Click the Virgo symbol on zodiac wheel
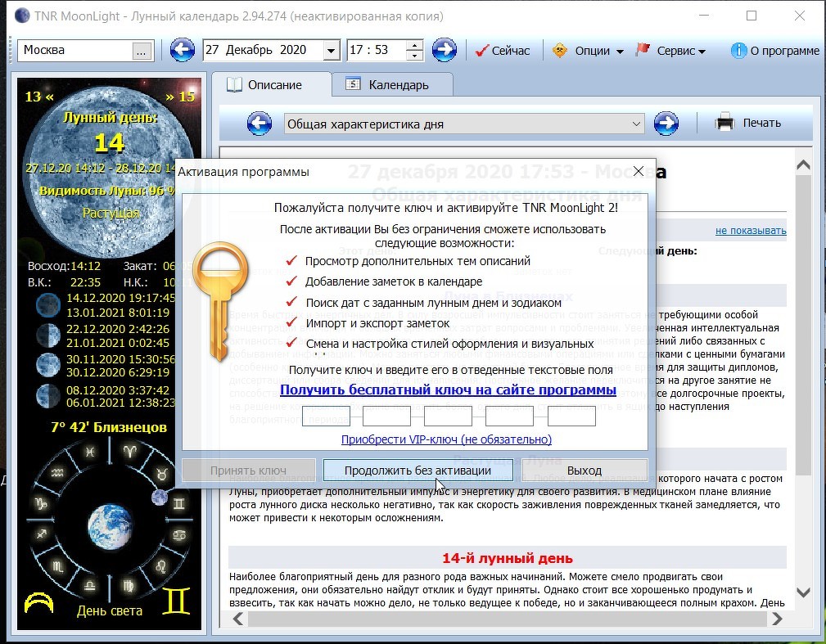The width and height of the screenshot is (826, 644). click(128, 585)
